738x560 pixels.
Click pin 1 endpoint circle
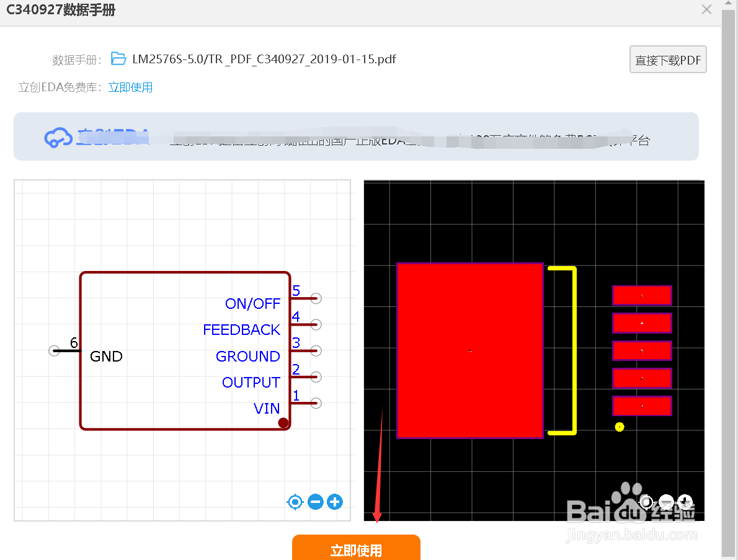[x=316, y=403]
